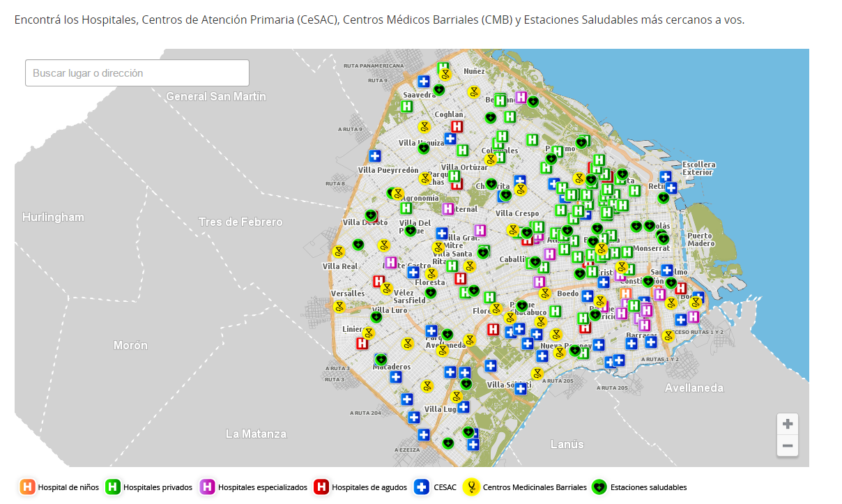Select the purple specialized hospital marker at Paternal

pos(447,208)
